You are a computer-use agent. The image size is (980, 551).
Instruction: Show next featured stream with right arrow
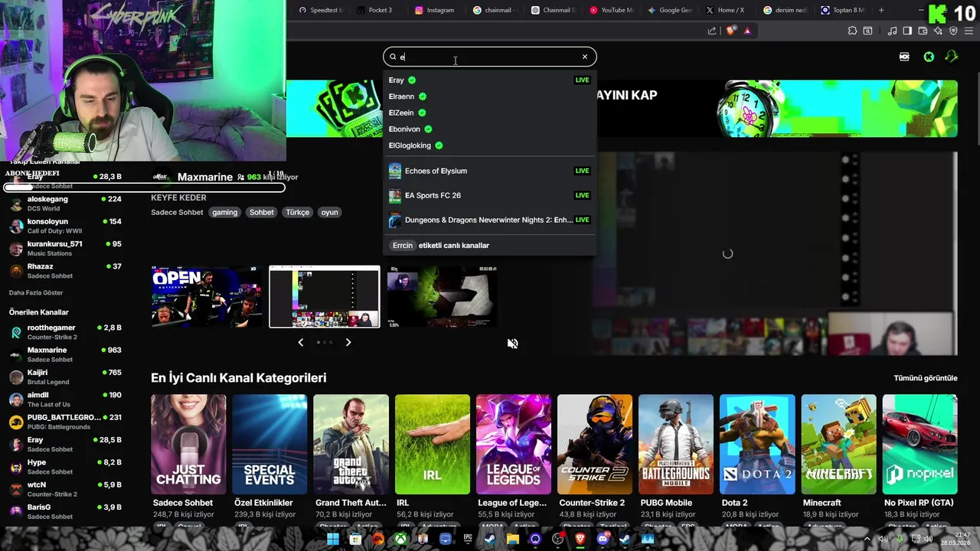coord(348,342)
